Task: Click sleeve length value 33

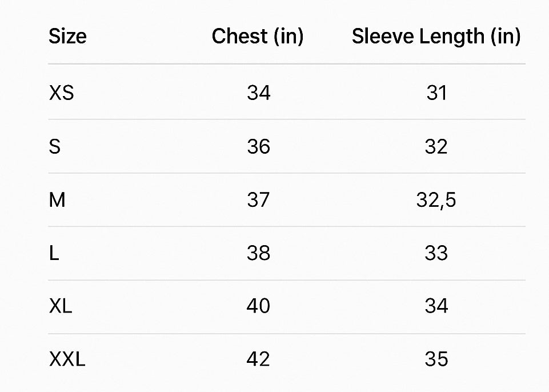Action: pos(436,253)
